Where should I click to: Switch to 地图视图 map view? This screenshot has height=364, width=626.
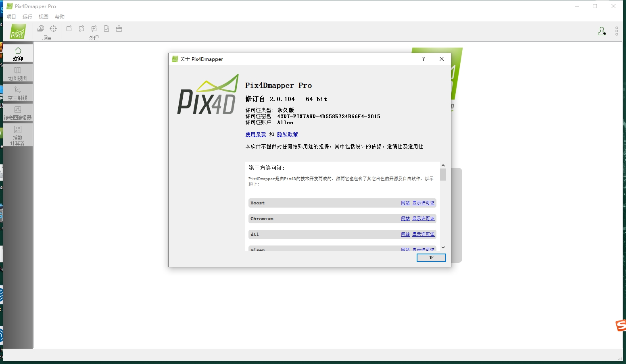pos(18,73)
